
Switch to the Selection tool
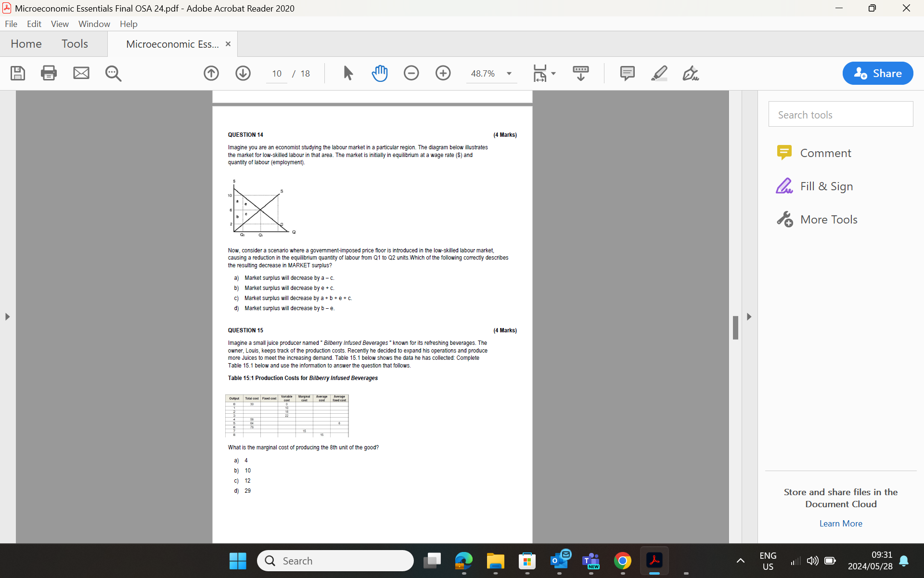[x=348, y=73]
